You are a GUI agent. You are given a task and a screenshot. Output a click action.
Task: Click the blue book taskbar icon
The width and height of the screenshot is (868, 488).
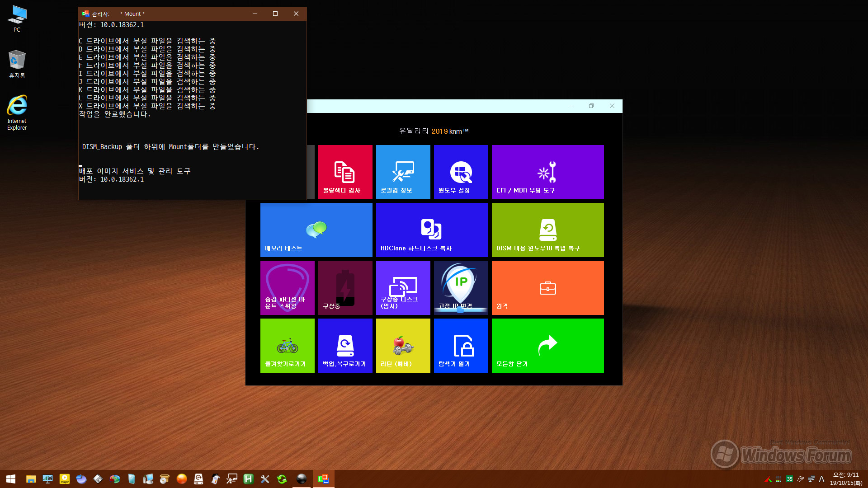(131, 479)
